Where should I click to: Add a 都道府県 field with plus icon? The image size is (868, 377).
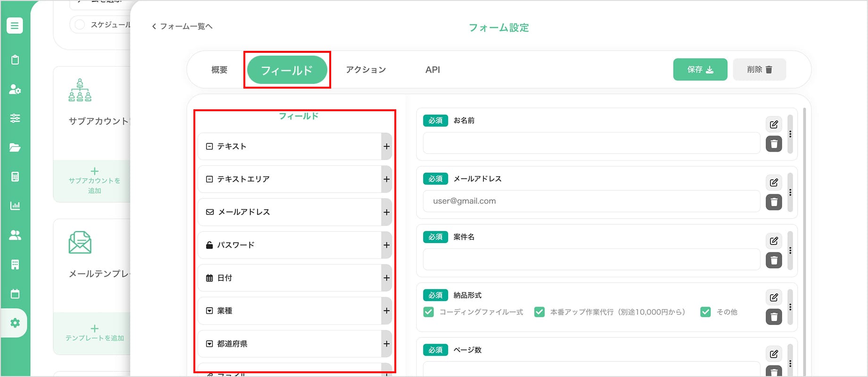pyautogui.click(x=386, y=344)
